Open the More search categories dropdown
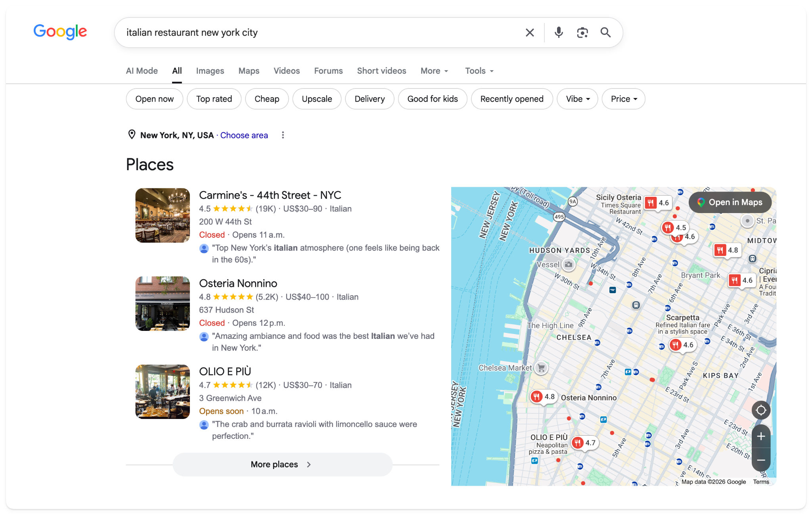The height and width of the screenshot is (515, 812). [x=435, y=71]
